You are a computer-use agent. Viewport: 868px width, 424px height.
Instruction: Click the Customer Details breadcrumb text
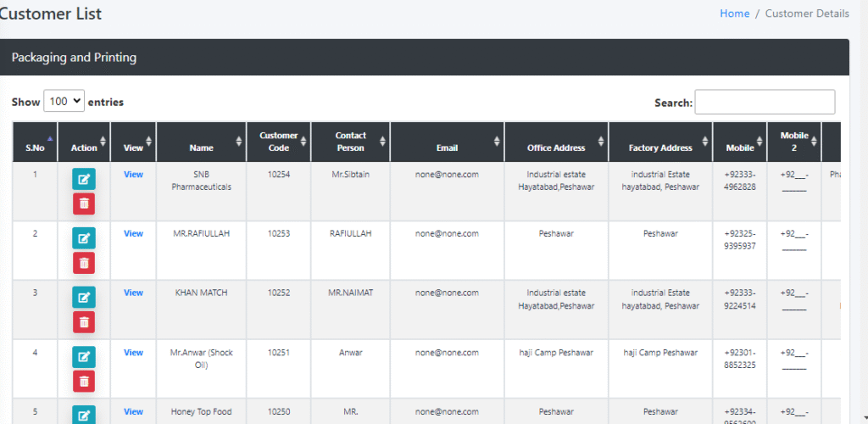click(807, 14)
